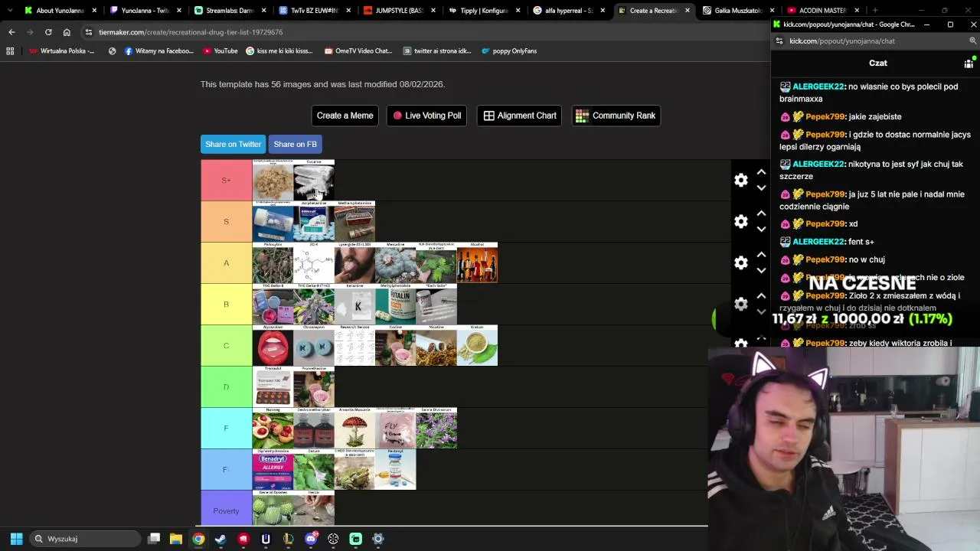Move the S+ tier row up
Screen dimensions: 980x551
[761, 172]
